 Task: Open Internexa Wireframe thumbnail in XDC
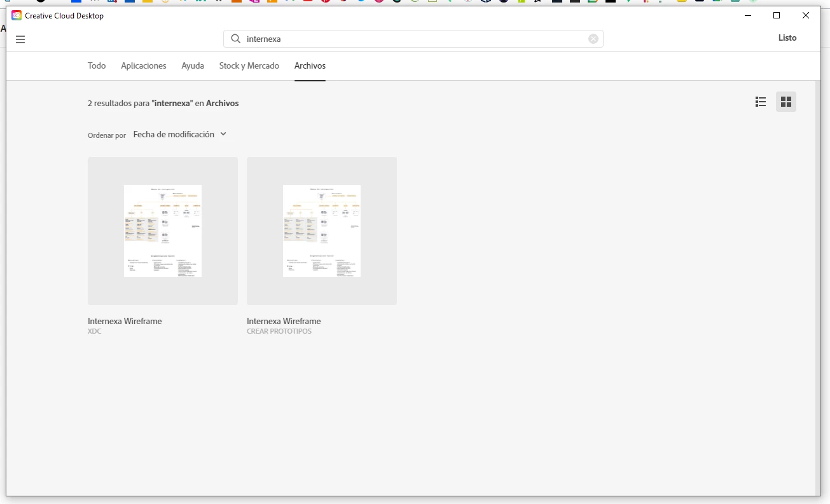click(163, 231)
